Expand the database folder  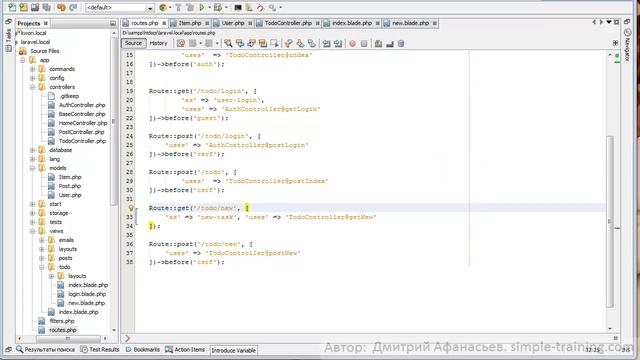pos(32,150)
